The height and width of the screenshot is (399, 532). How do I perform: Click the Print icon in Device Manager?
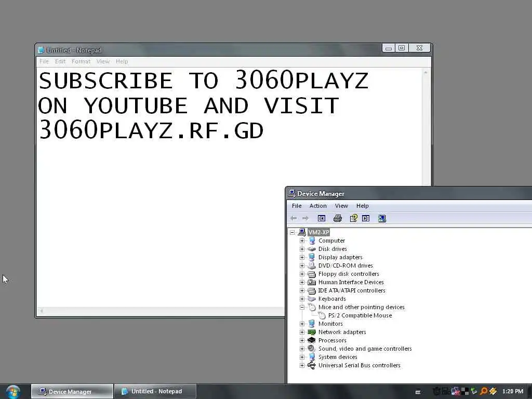click(337, 218)
